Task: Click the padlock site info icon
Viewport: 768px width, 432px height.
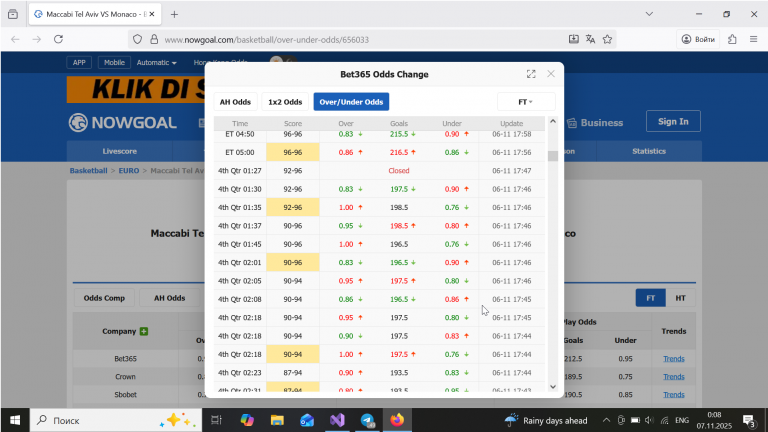Action: coord(154,39)
